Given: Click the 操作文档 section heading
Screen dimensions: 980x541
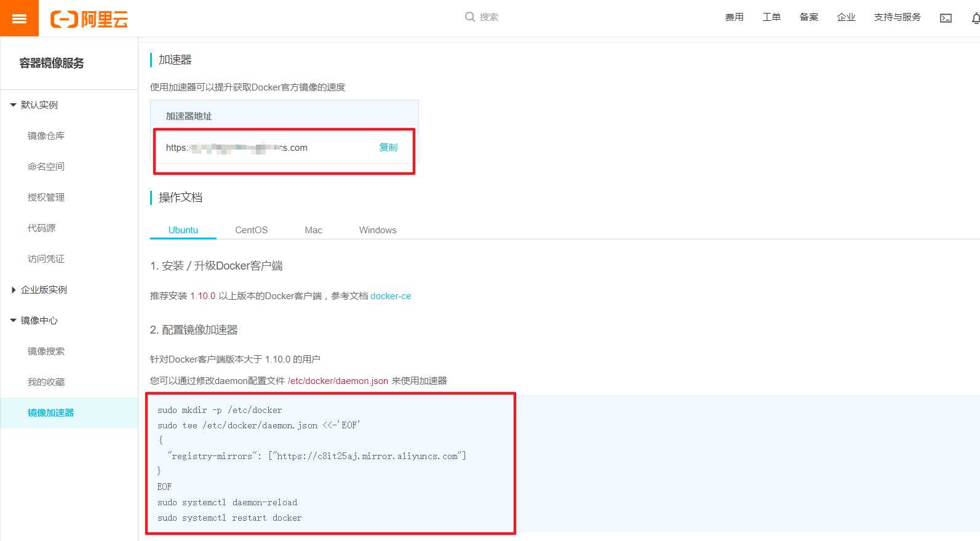Looking at the screenshot, I should click(x=180, y=197).
